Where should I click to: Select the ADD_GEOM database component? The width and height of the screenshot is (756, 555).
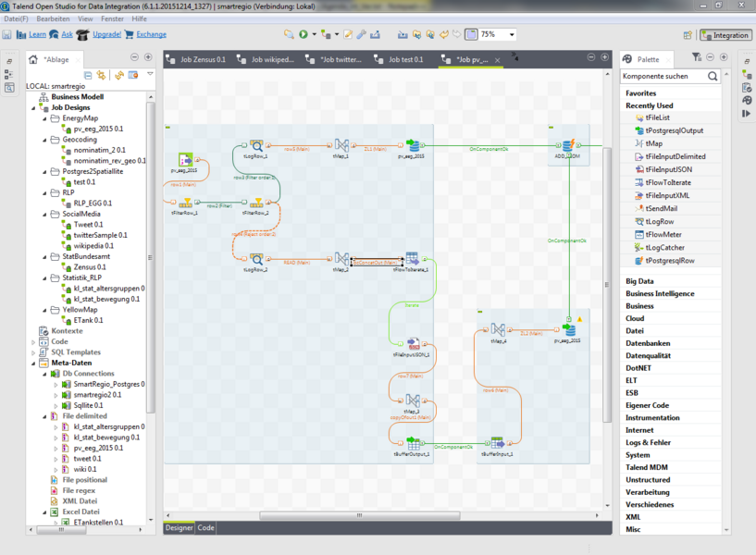point(566,146)
